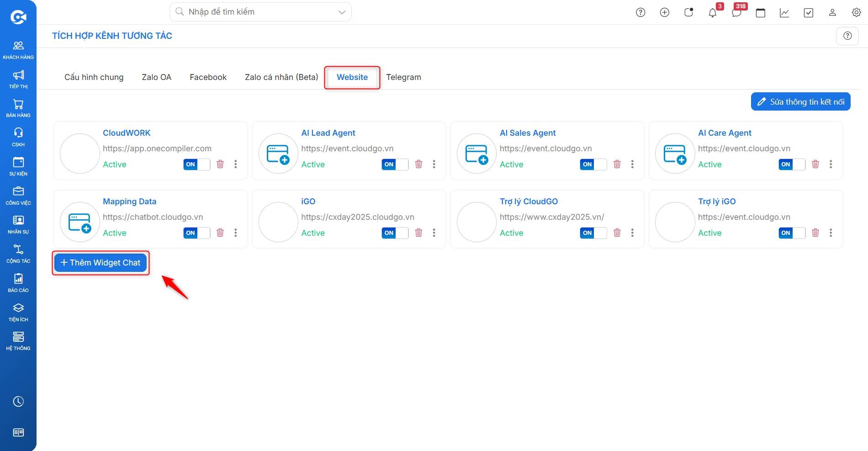
Task: Open the CloudWORK widget title link
Action: pyautogui.click(x=127, y=133)
